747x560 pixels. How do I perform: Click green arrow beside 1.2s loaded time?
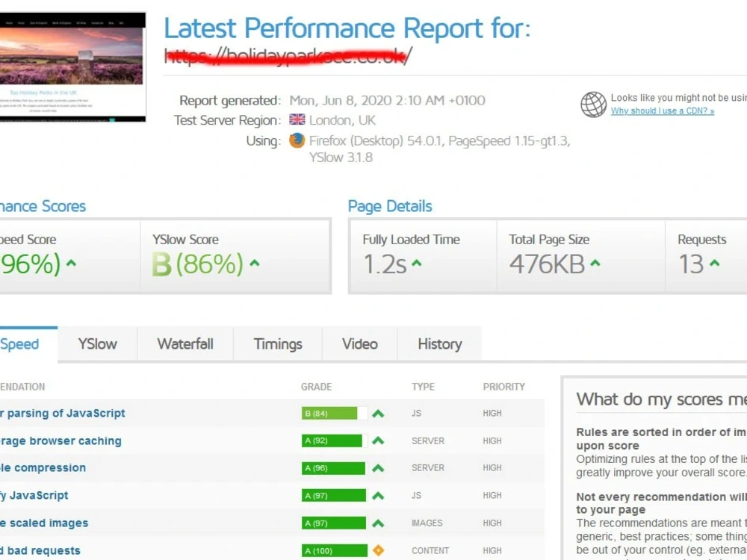click(x=416, y=263)
